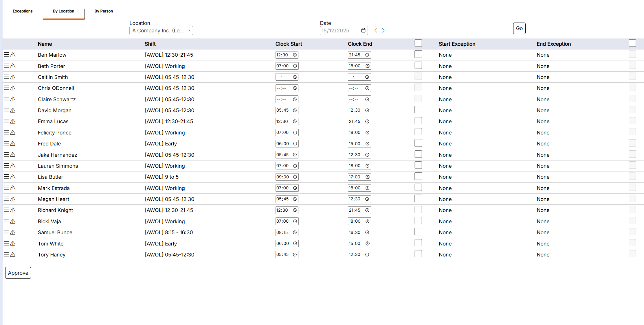Click the Approve button
Viewport: 644px width, 325px height.
click(x=18, y=273)
